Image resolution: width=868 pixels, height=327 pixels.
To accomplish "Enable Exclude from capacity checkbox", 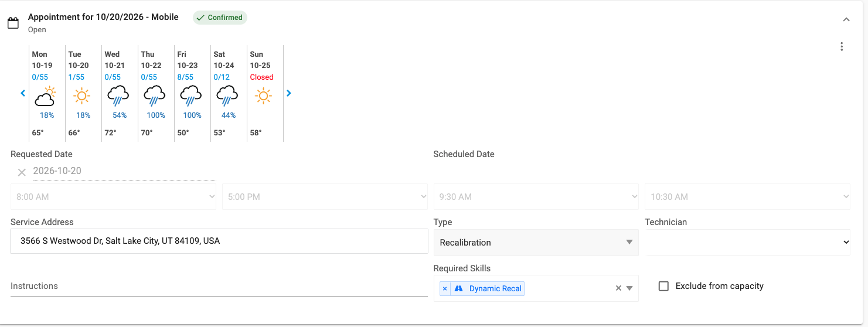I will [663, 286].
